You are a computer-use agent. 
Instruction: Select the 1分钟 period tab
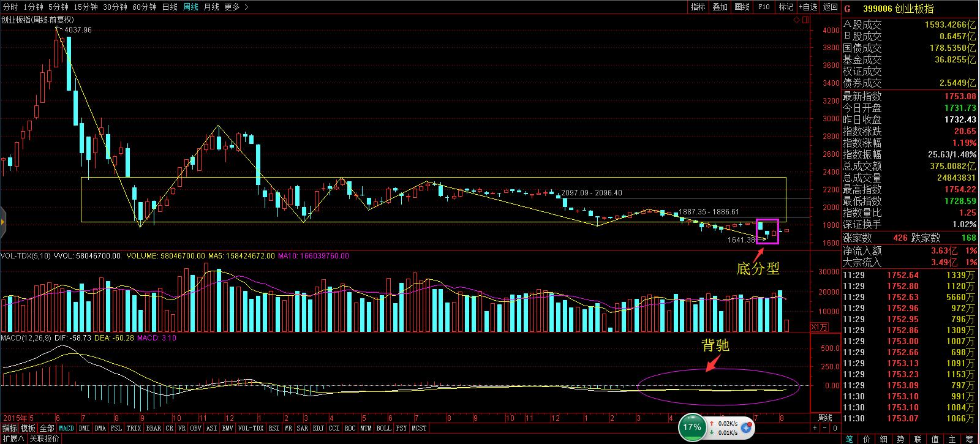click(33, 7)
